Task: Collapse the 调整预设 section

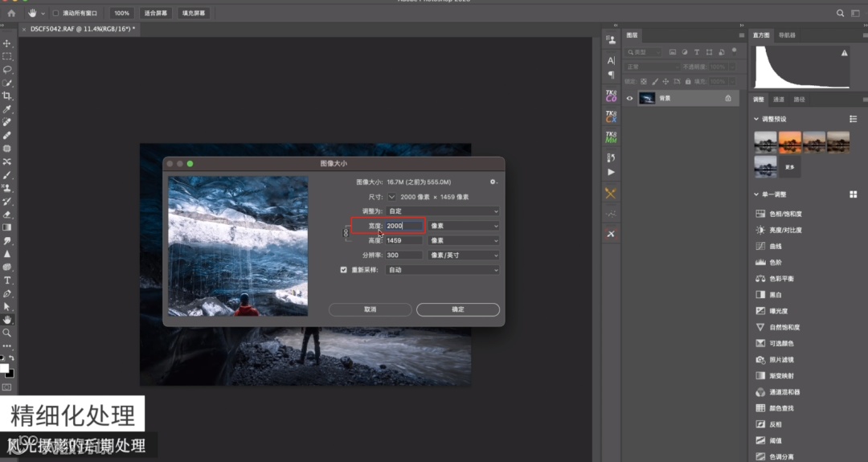Action: click(x=756, y=119)
